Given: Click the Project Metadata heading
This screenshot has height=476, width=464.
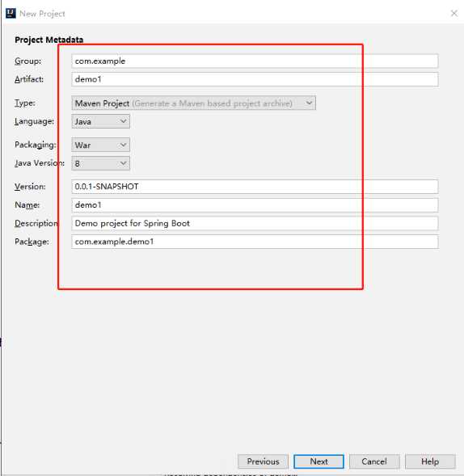Looking at the screenshot, I should [x=49, y=40].
